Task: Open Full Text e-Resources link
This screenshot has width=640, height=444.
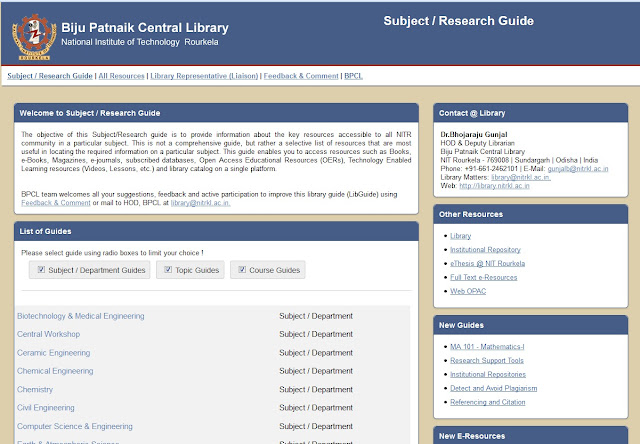Action: pyautogui.click(x=484, y=277)
